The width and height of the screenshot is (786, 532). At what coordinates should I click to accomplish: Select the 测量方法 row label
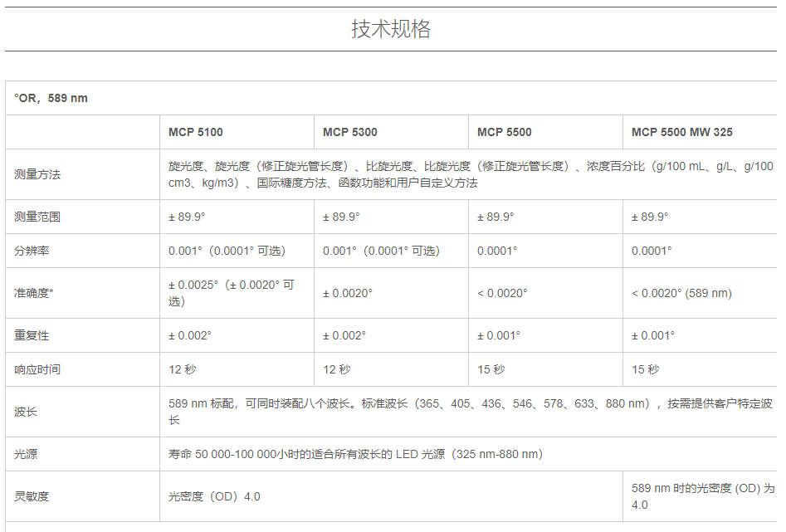(x=37, y=174)
